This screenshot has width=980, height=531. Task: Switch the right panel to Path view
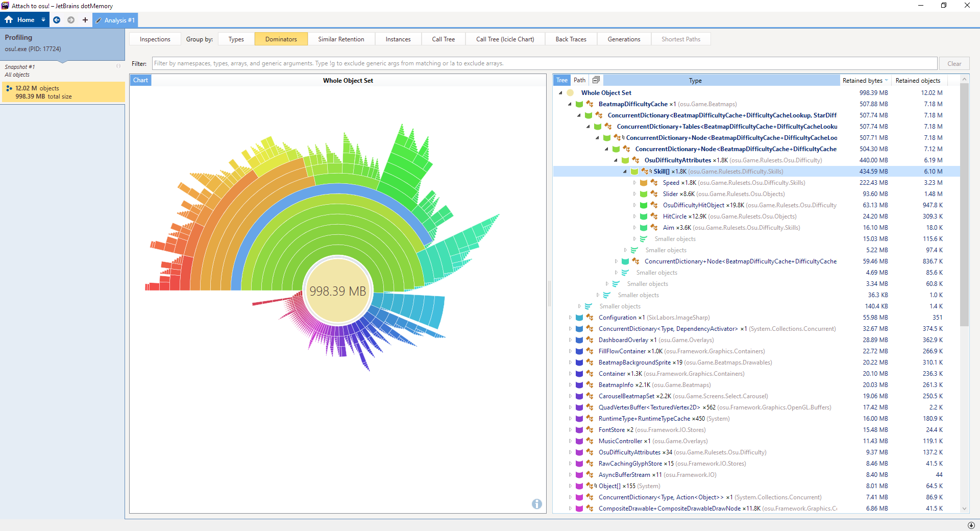pos(579,80)
